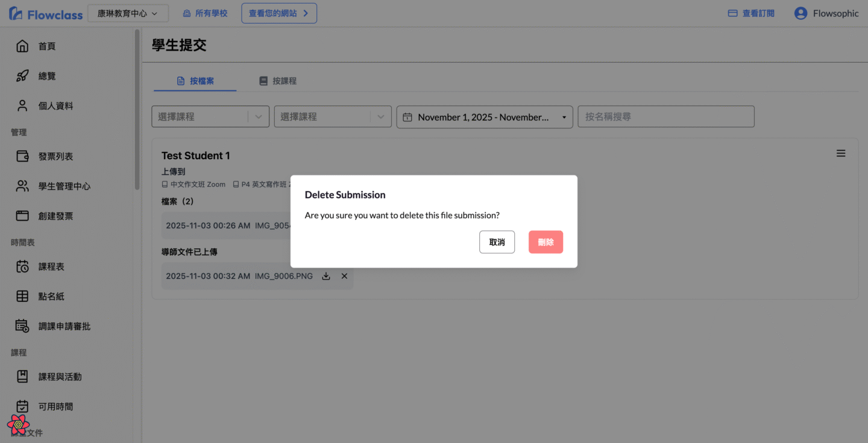Image resolution: width=868 pixels, height=443 pixels.
Task: Select the 按檔案 tab
Action: tap(195, 81)
